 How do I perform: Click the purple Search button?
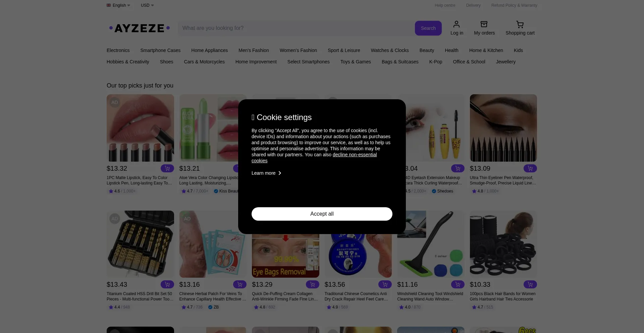pos(428,28)
